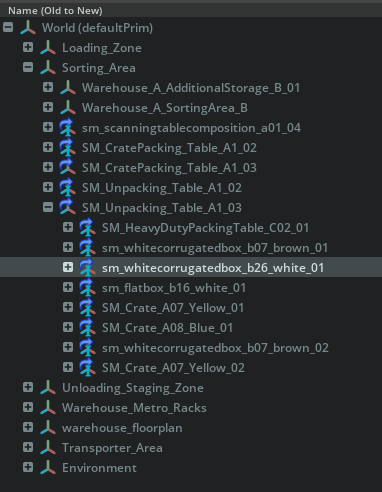Viewport: 382px width, 492px height.
Task: Select the SM_Crate_A08_Blue_01 label
Action: click(167, 328)
